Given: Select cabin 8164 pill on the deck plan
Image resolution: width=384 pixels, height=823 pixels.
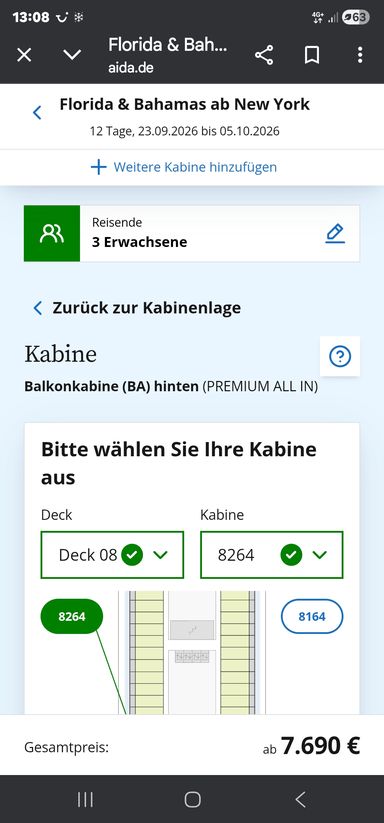Looking at the screenshot, I should pos(312,616).
